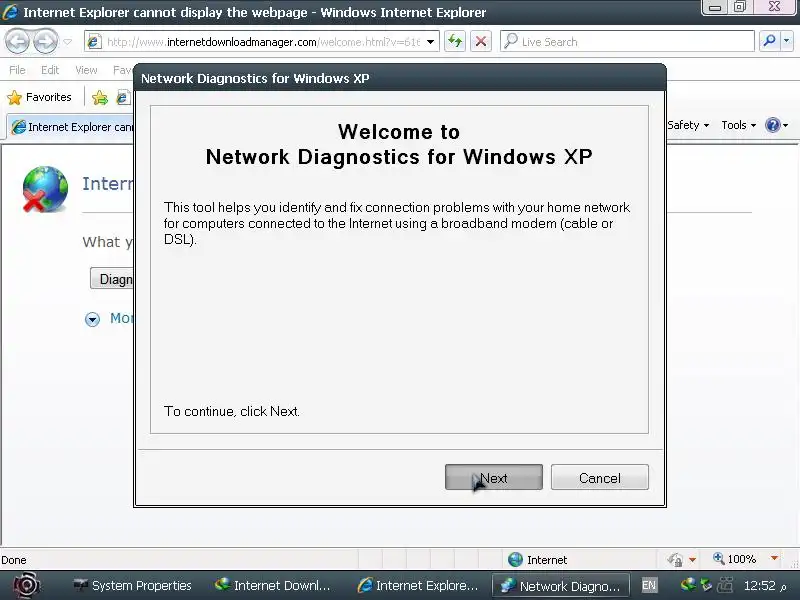The width and height of the screenshot is (800, 600).
Task: Click Diagnose Connection Problems button on page
Action: coord(112,279)
